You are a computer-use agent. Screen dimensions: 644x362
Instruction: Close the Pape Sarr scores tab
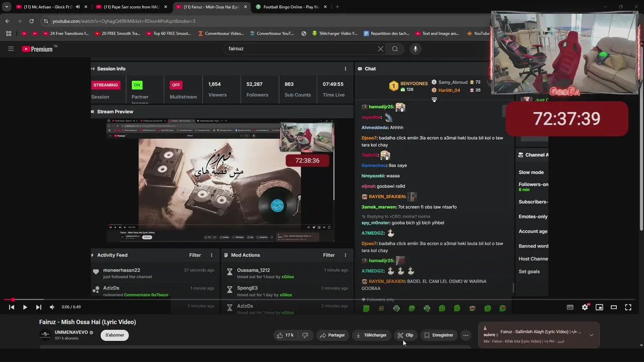(166, 7)
